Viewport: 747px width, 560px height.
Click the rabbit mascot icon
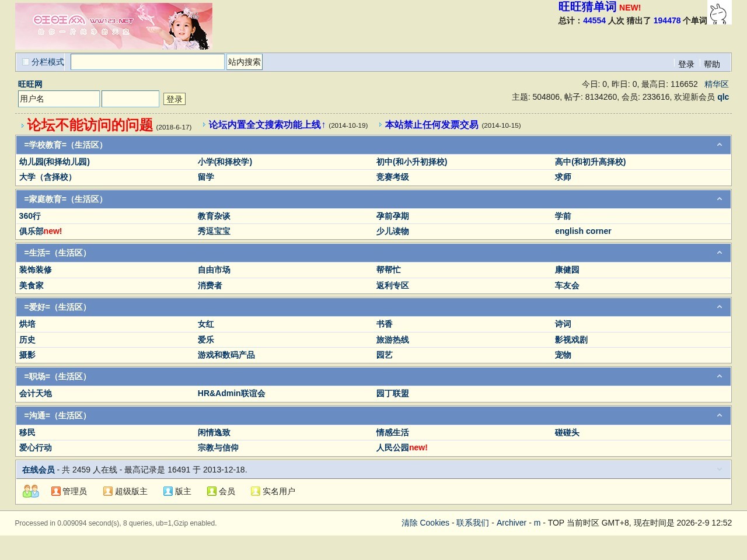pyautogui.click(x=719, y=12)
